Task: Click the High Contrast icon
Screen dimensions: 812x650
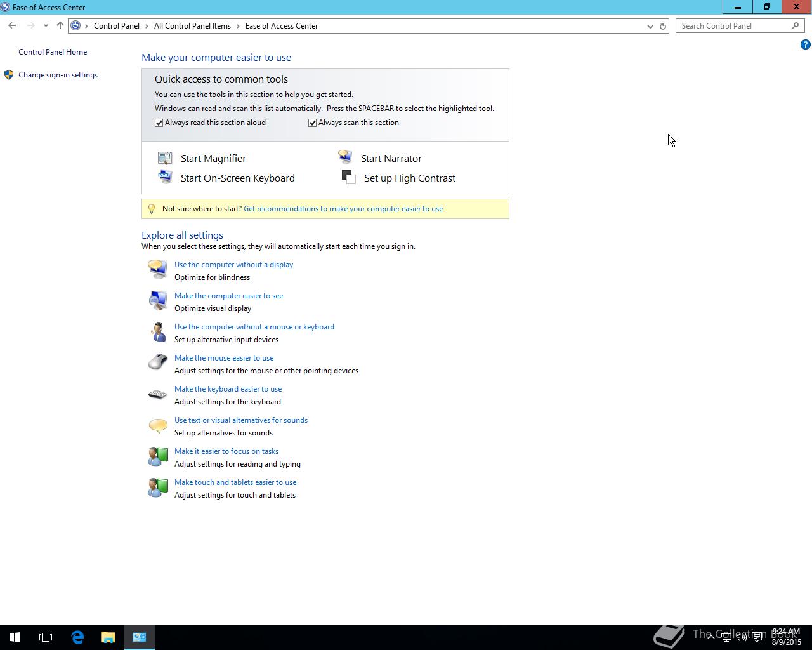Action: pos(348,177)
